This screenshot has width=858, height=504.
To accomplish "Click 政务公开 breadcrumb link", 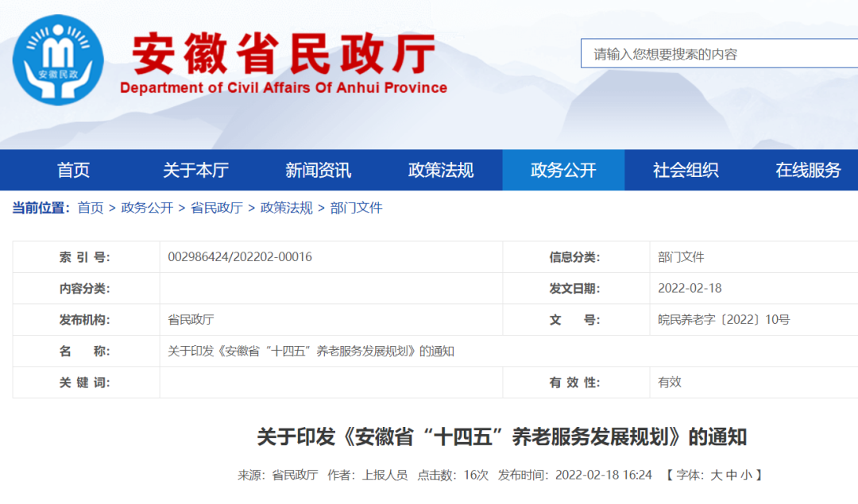I will point(147,208).
